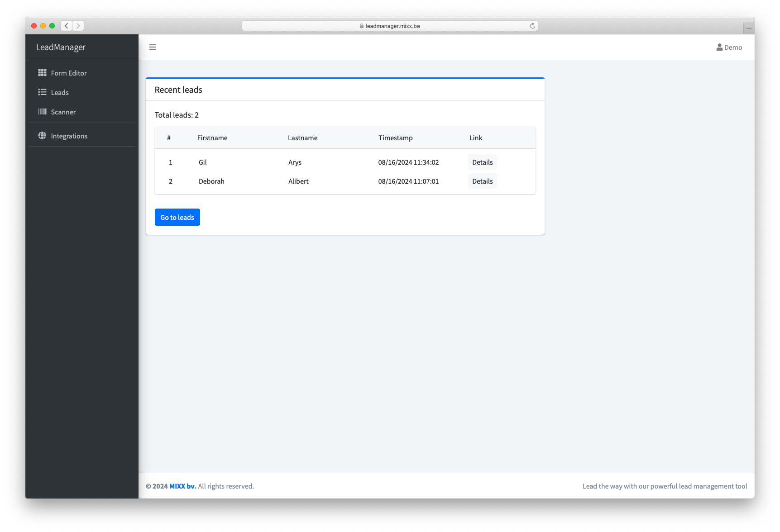Click the Link column header
Viewport: 780px width, 532px height.
(x=476, y=138)
